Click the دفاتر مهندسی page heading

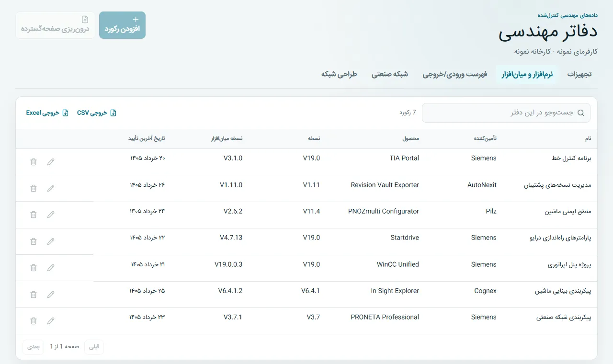548,33
